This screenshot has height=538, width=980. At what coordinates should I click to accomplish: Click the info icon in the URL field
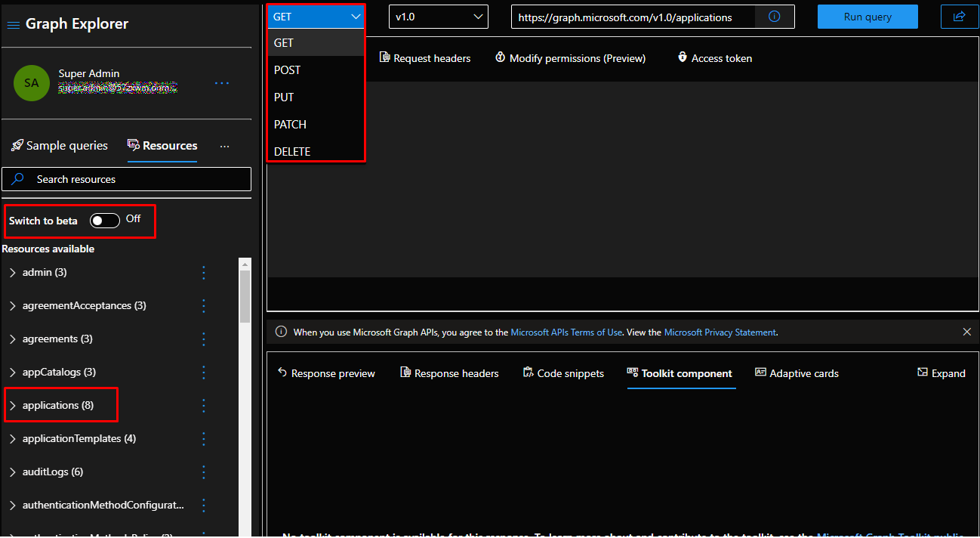tap(774, 17)
